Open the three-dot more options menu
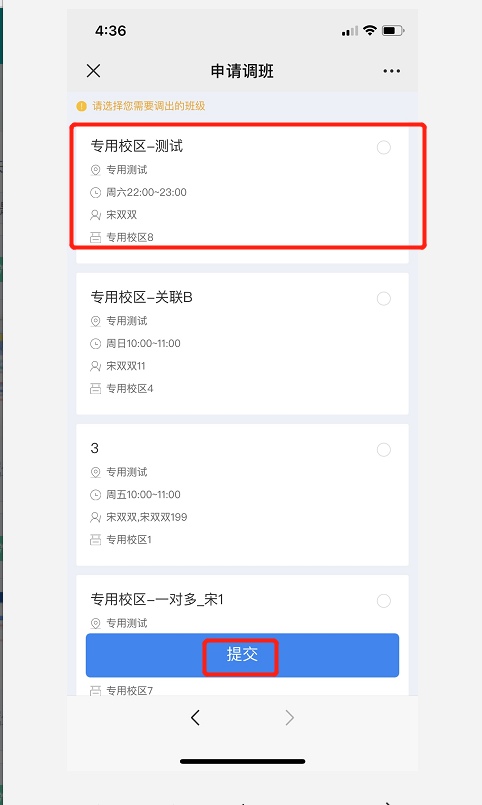The width and height of the screenshot is (482, 805). tap(392, 71)
